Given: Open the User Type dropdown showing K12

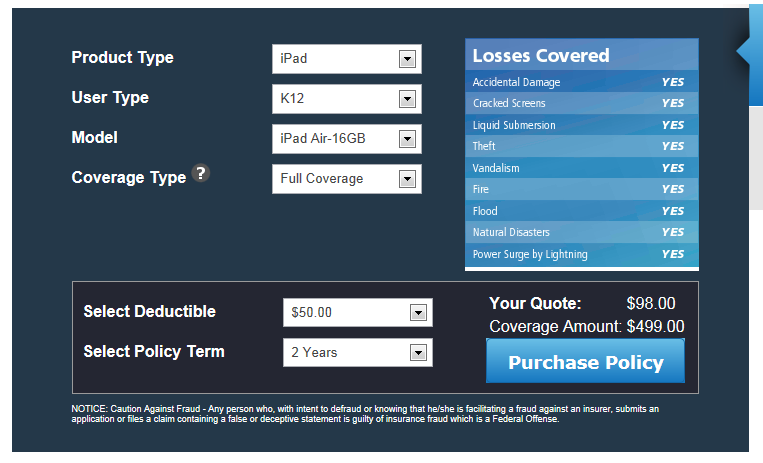Looking at the screenshot, I should [347, 99].
